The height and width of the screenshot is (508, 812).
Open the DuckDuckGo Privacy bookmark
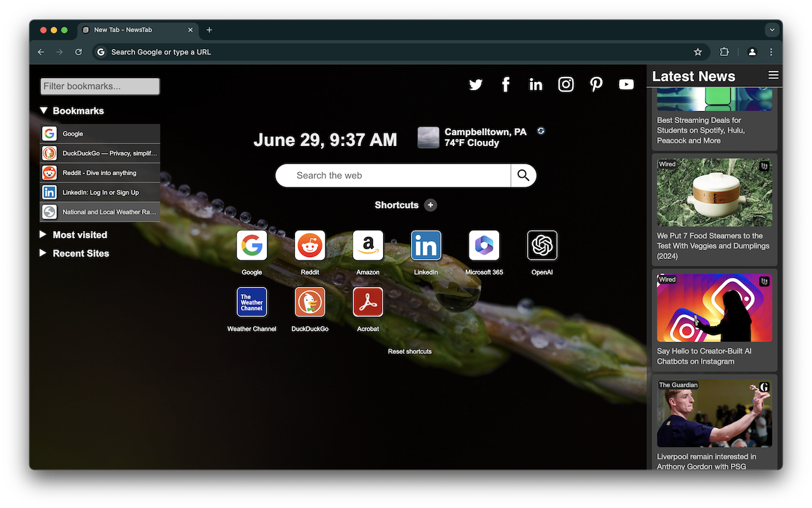[x=100, y=153]
